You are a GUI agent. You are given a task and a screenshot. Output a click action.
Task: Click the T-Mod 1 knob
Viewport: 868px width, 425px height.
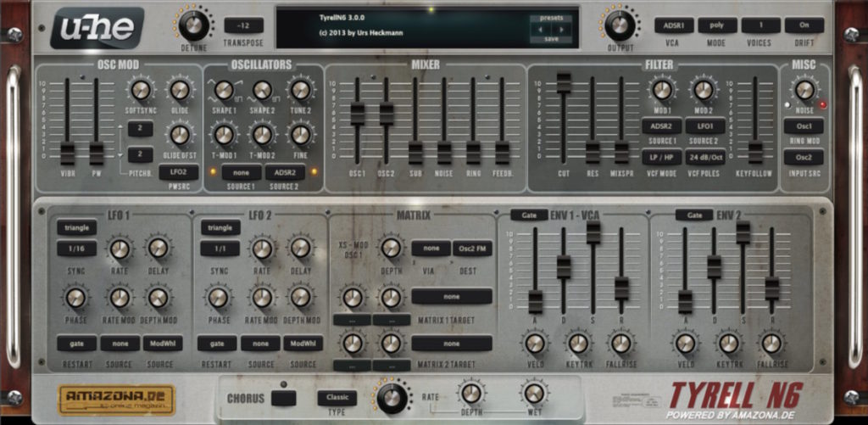pyautogui.click(x=224, y=135)
